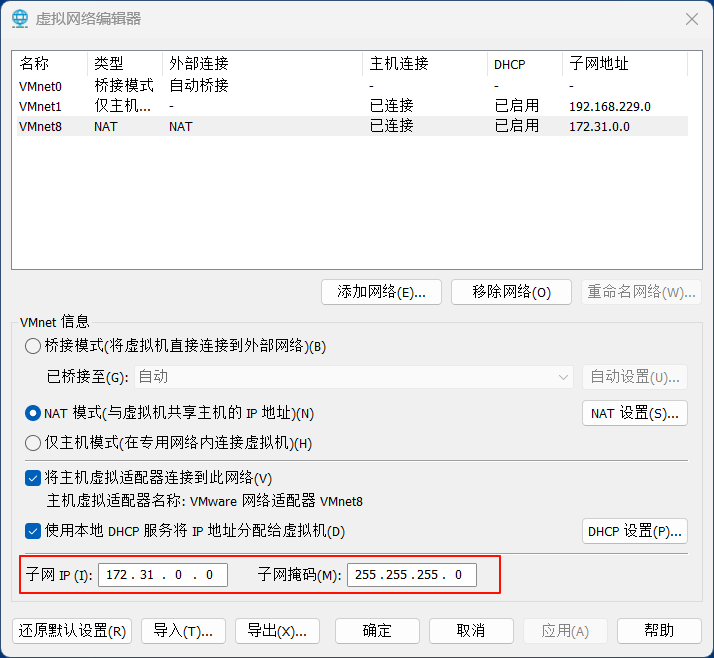Close the 虚拟网络编辑器 dialog

(692, 19)
